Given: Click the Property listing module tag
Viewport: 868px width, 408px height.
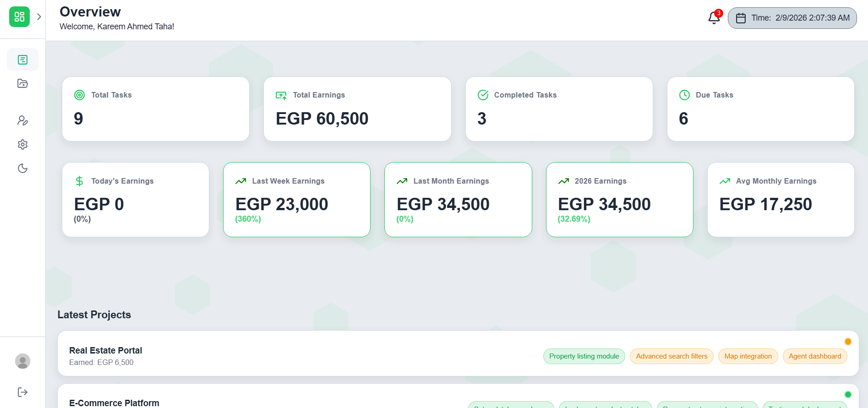Looking at the screenshot, I should pyautogui.click(x=584, y=356).
